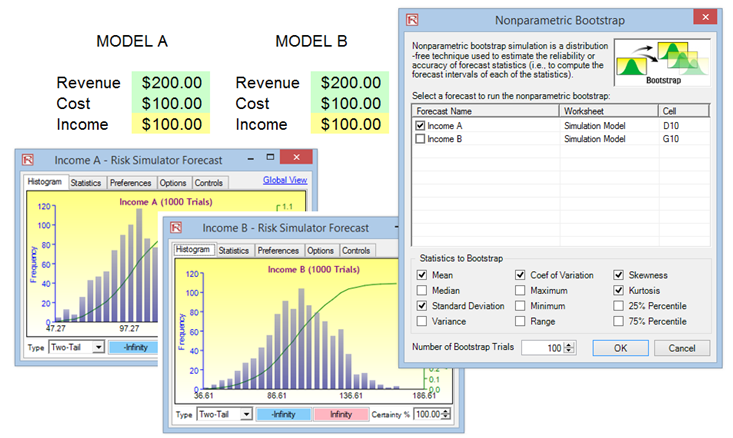The image size is (733, 438).
Task: Check the Income B forecast checkbox
Action: pyautogui.click(x=420, y=139)
